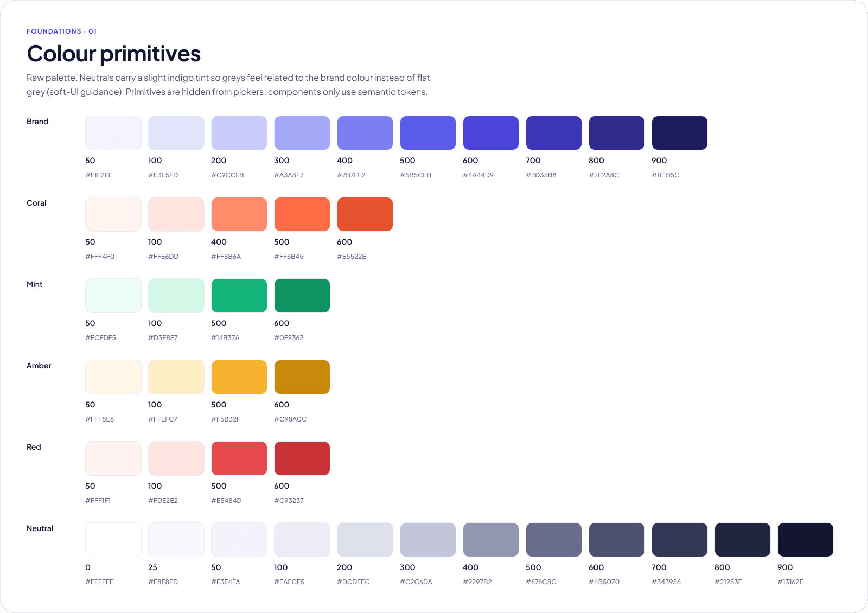
Task: Click the 'Amber' row label
Action: coord(39,366)
